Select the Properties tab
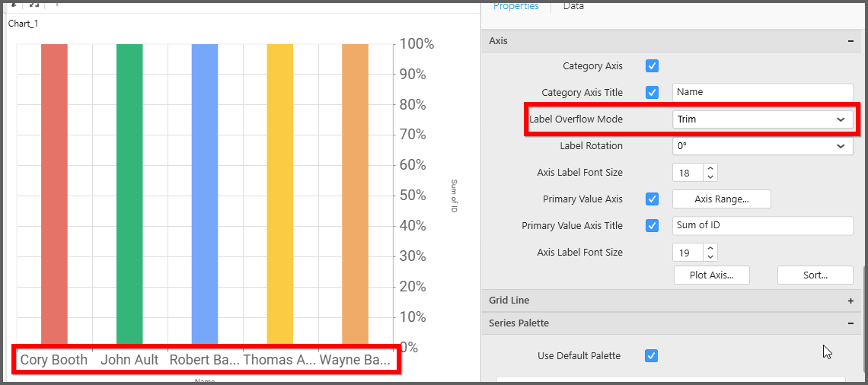This screenshot has height=385, width=868. pyautogui.click(x=515, y=6)
